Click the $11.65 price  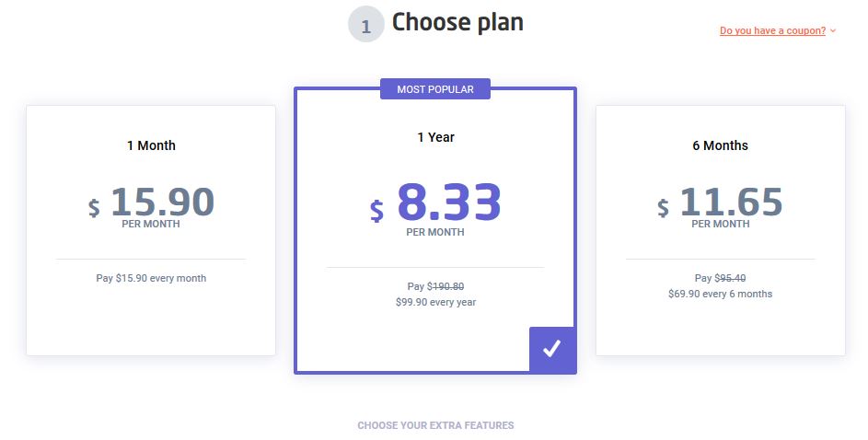pyautogui.click(x=720, y=202)
